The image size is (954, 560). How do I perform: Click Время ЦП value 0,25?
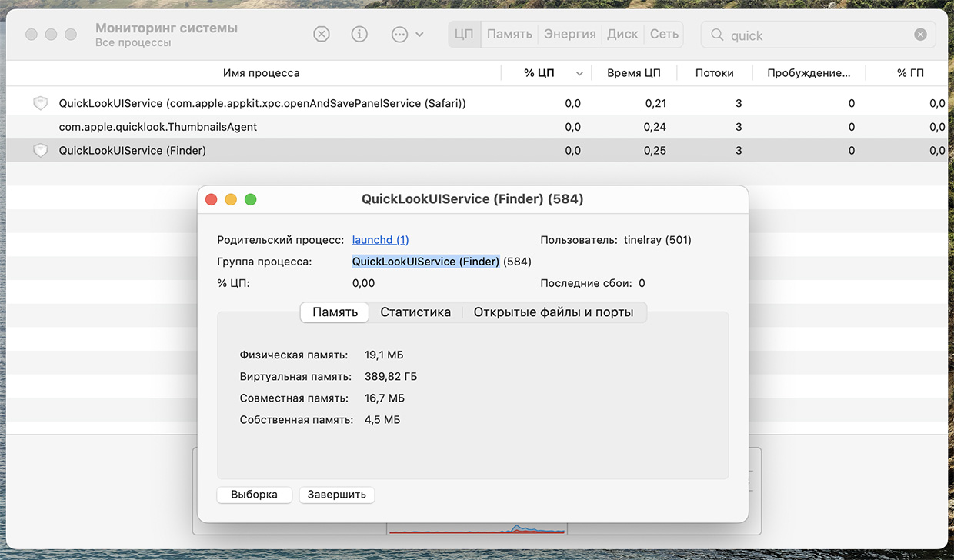(655, 151)
